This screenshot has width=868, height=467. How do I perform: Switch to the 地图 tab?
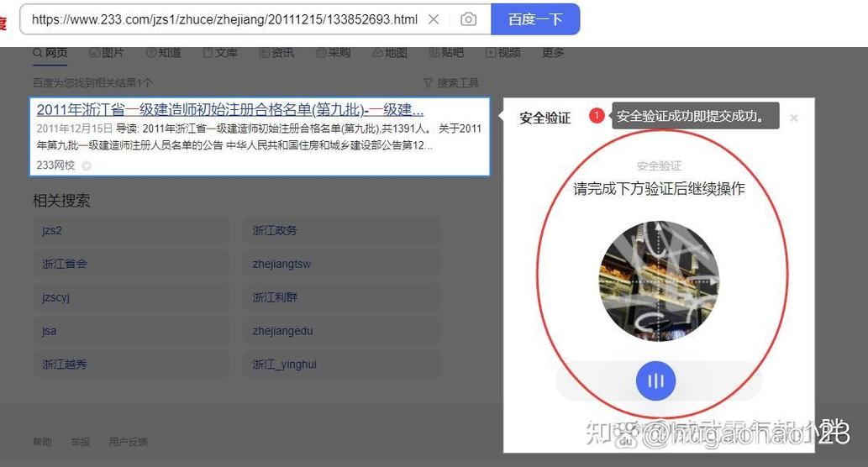click(390, 53)
